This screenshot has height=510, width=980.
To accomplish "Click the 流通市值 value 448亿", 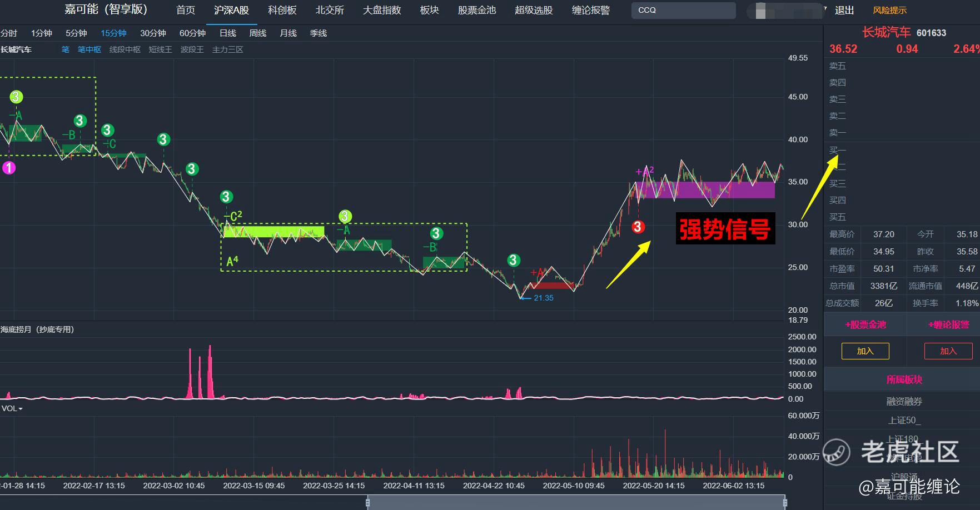I will (x=967, y=286).
